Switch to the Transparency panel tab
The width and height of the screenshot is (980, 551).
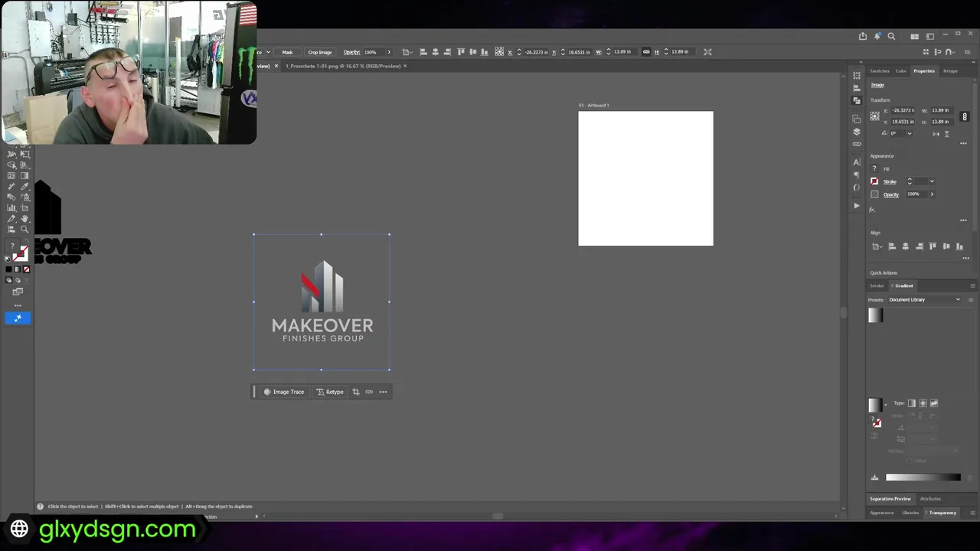click(x=942, y=513)
